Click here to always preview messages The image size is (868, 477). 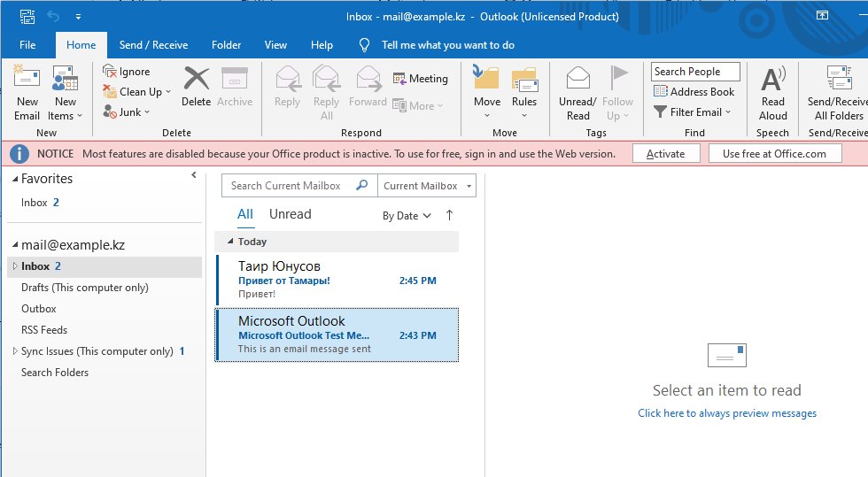[x=727, y=413]
